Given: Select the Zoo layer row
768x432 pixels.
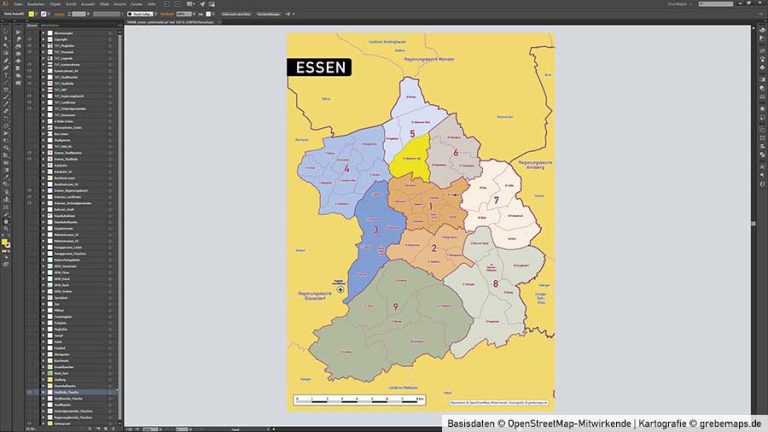Looking at the screenshot, I should pyautogui.click(x=73, y=304).
